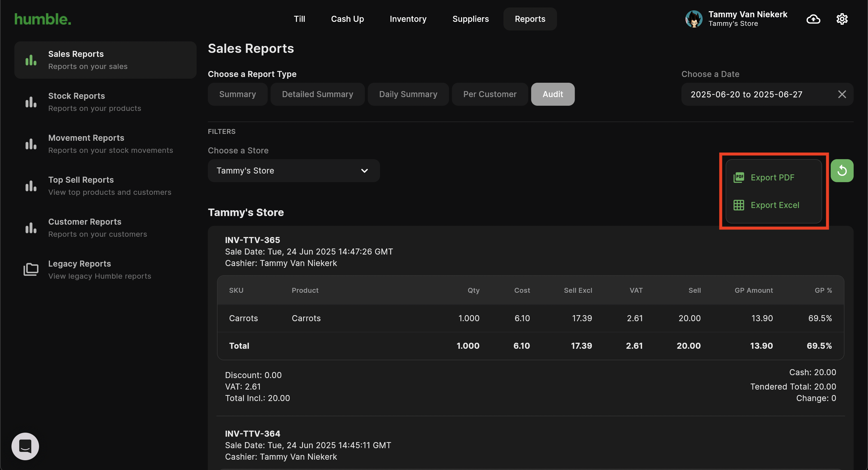Click 'Tendered Total: 20.00' text
This screenshot has height=470, width=868.
[793, 387]
